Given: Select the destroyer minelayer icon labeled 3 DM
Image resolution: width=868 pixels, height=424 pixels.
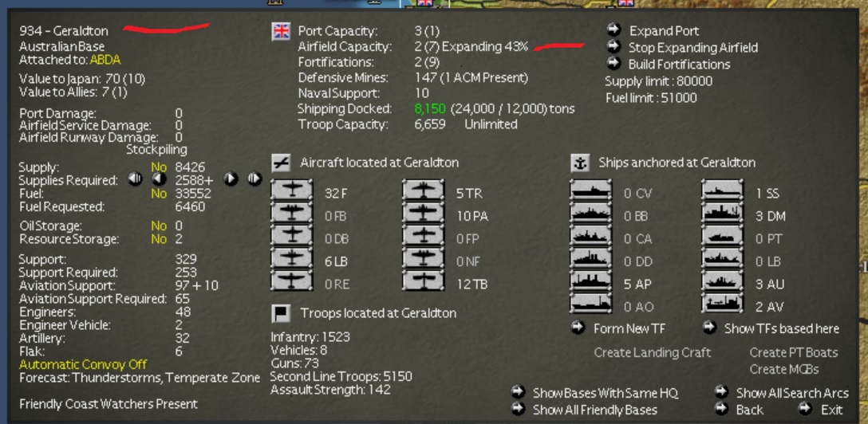Looking at the screenshot, I should (x=723, y=212).
